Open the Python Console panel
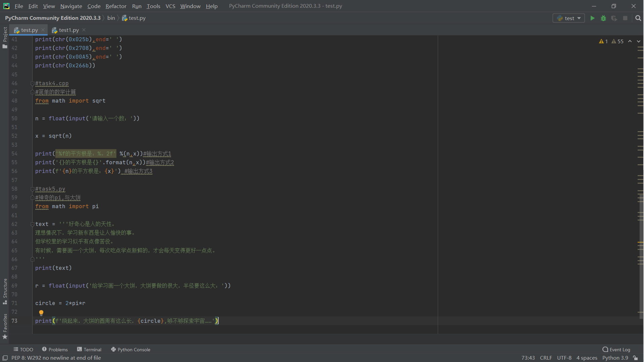 coord(130,350)
